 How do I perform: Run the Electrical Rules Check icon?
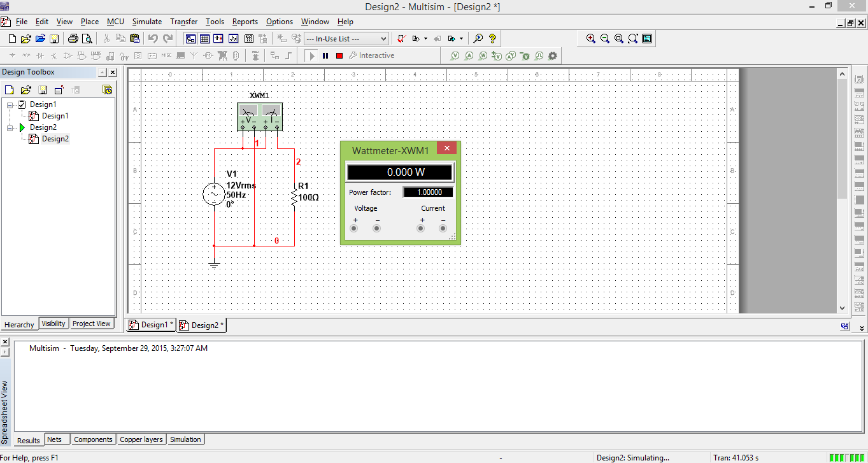click(x=401, y=39)
